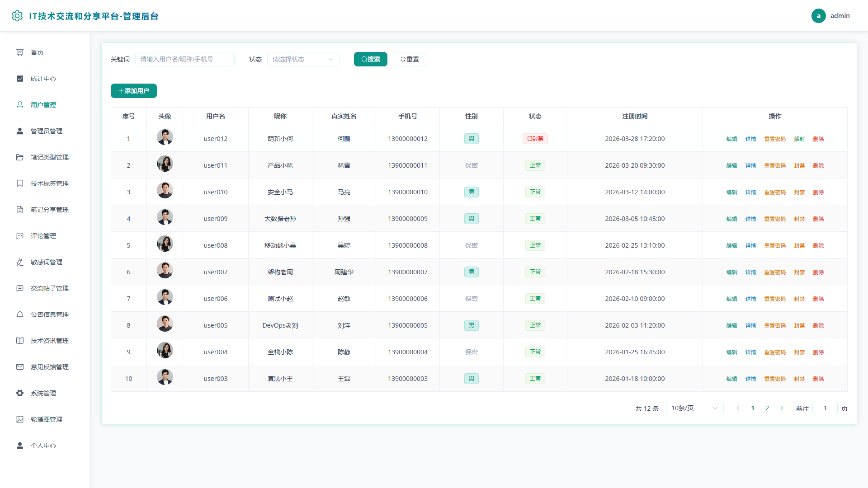868x488 pixels.
Task: Open 管理员管理 menu item
Action: click(45, 131)
